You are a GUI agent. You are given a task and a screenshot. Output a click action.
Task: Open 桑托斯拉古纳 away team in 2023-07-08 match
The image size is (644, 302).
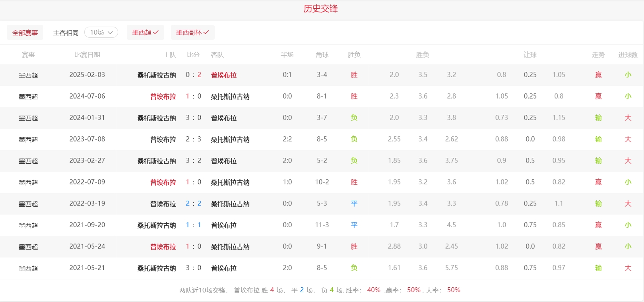230,139
